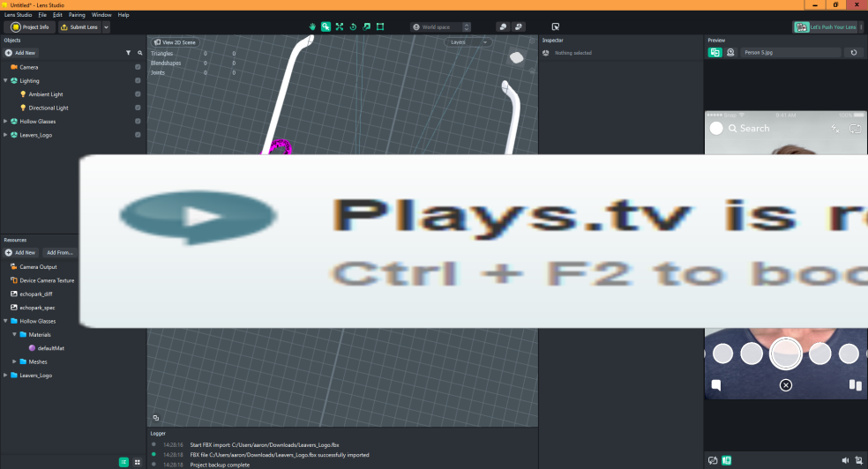Click Let's Push Your Lens button
This screenshot has width=868, height=469.
(x=826, y=27)
